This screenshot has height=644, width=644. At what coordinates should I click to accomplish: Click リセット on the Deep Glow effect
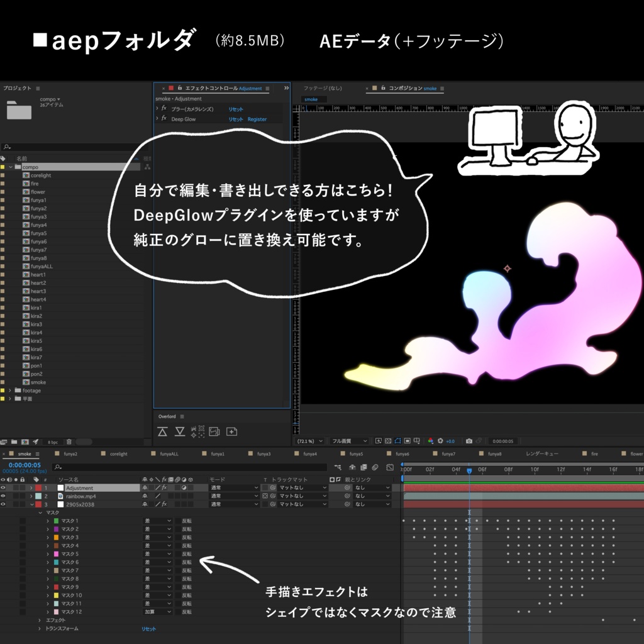click(236, 119)
